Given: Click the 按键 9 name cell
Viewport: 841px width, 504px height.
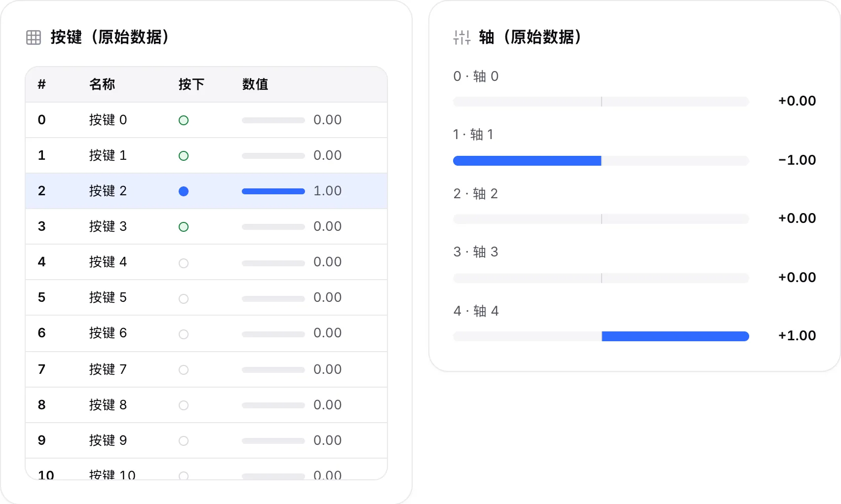Looking at the screenshot, I should coord(108,440).
